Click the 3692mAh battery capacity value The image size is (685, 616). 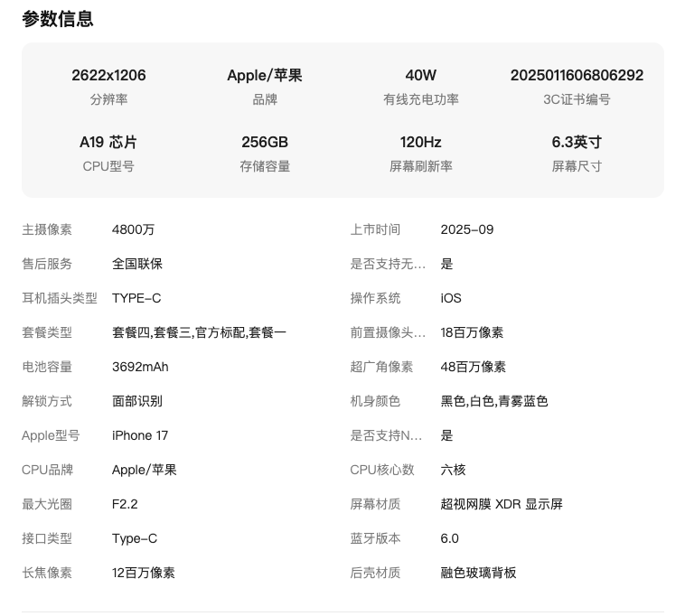[140, 367]
